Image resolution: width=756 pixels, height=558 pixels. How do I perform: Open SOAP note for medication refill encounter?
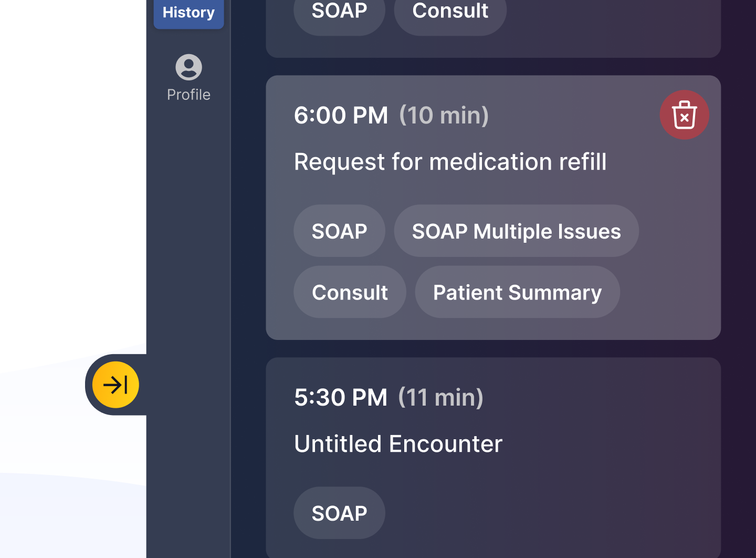pos(339,231)
